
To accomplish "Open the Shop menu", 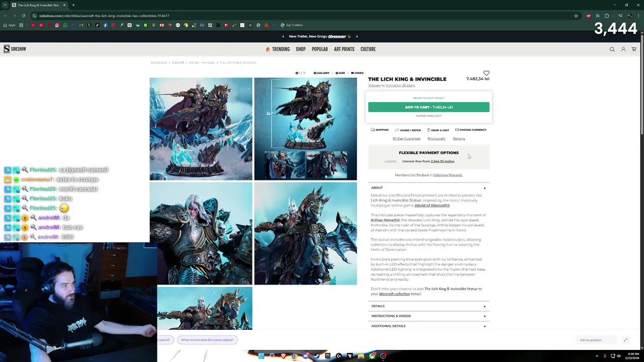I will (x=300, y=49).
